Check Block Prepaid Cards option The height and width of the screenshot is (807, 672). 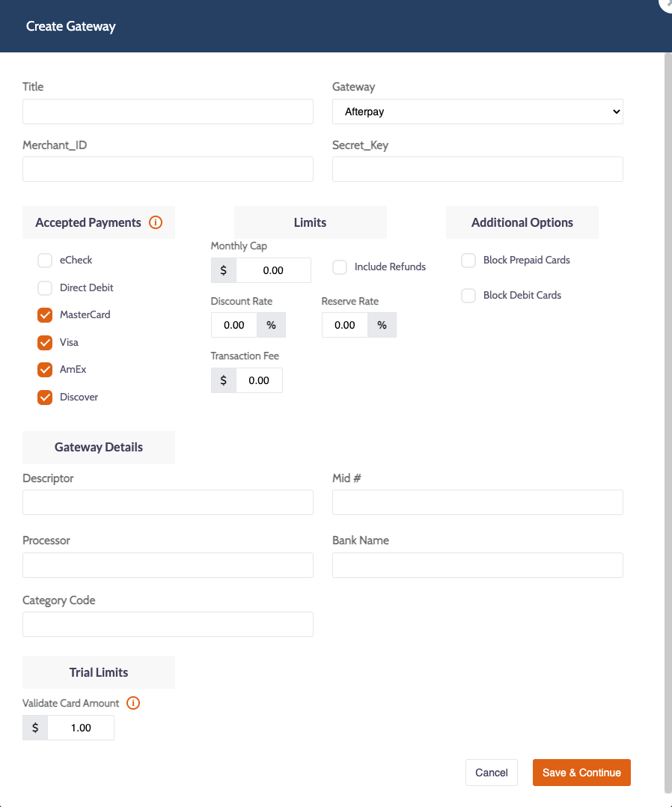coord(468,261)
